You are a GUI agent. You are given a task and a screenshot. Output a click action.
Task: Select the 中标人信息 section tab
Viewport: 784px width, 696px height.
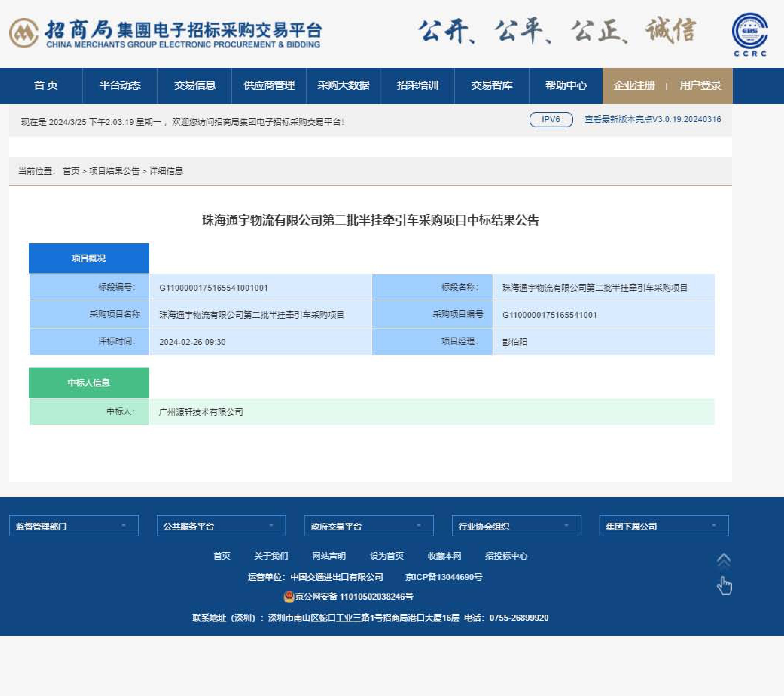89,383
